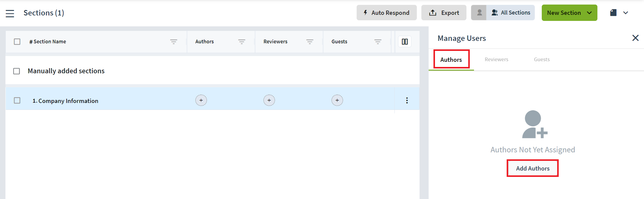Switch to the Authors tab
Image resolution: width=644 pixels, height=199 pixels.
coord(451,60)
